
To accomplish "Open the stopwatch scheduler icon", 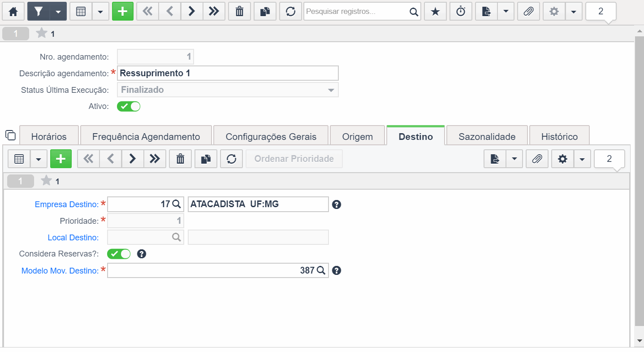I will point(461,12).
